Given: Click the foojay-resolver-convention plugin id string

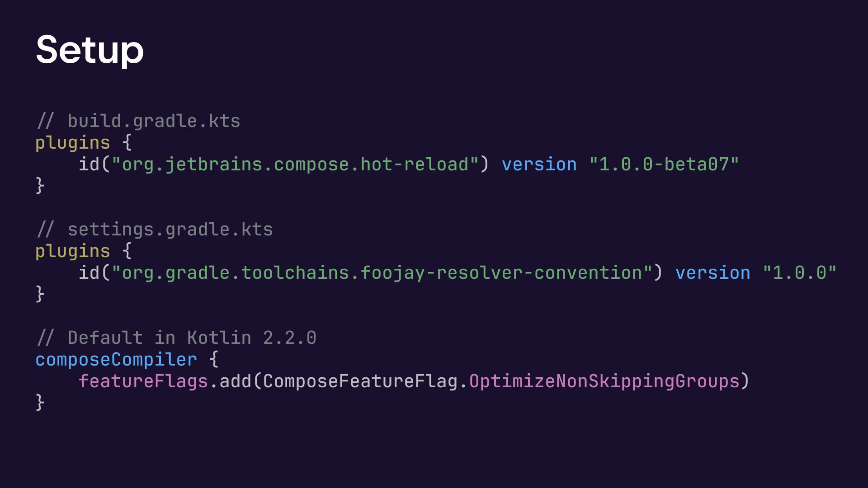Looking at the screenshot, I should pyautogui.click(x=382, y=273).
